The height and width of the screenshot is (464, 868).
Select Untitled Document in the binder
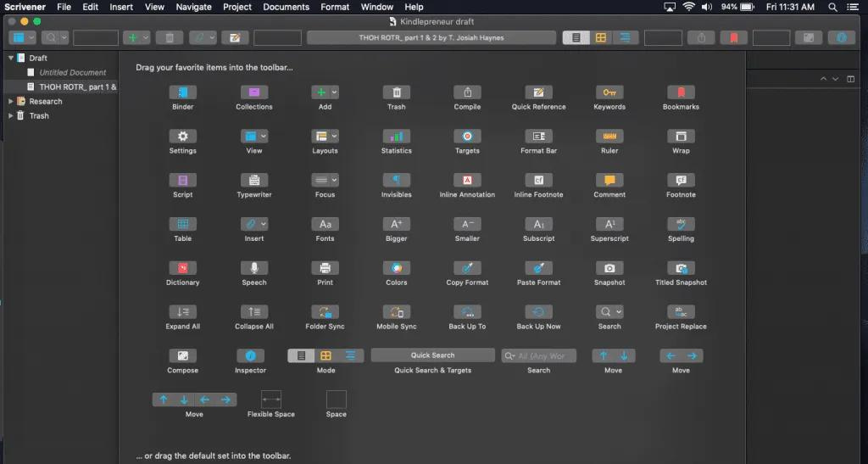73,73
